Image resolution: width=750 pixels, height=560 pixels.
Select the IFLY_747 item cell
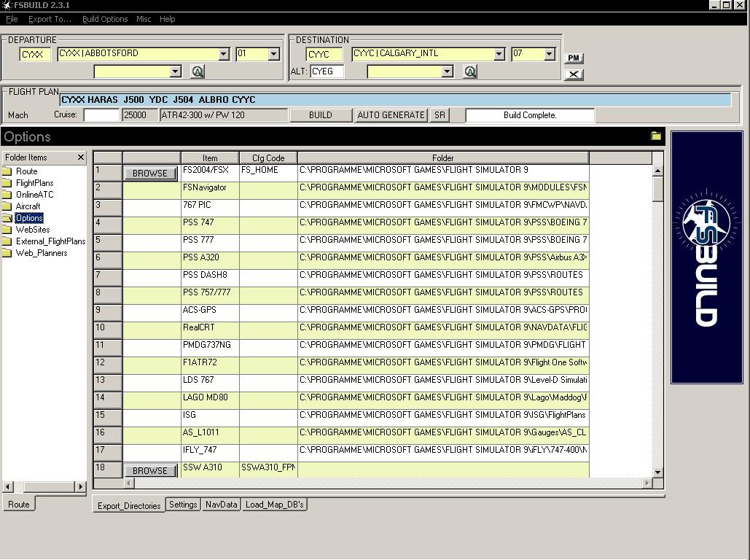[x=210, y=454]
